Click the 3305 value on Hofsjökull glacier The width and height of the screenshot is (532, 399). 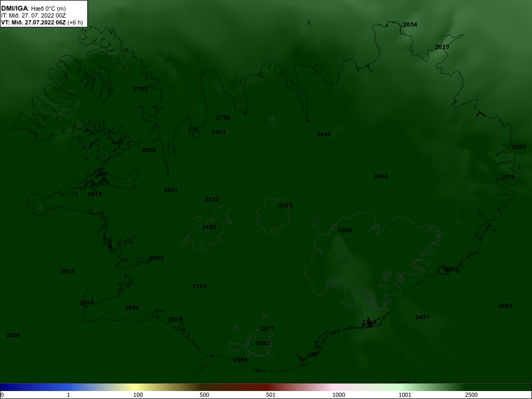285,205
